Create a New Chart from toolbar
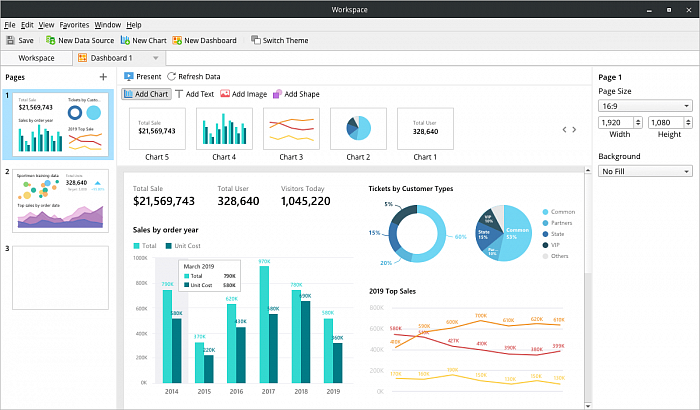The width and height of the screenshot is (700, 410). tap(125, 41)
